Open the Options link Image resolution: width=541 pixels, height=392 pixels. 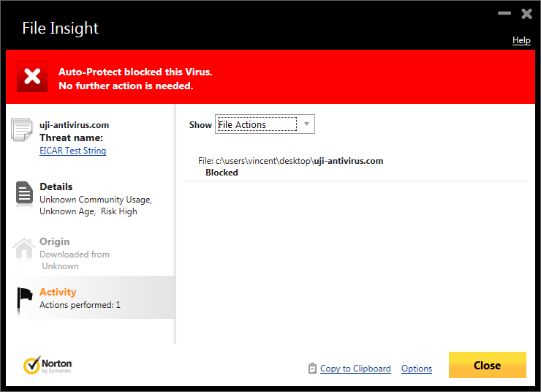417,369
